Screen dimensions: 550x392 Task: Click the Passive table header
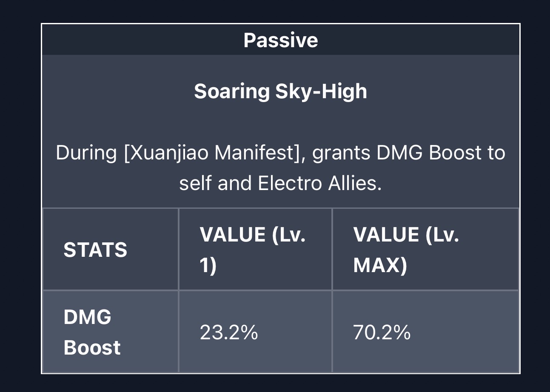tap(280, 40)
